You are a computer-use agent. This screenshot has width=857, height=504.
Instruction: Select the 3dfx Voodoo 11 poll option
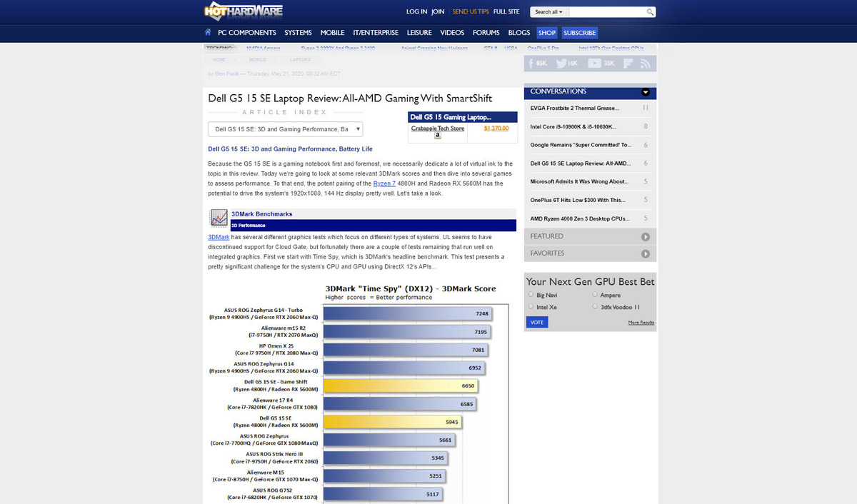(595, 307)
